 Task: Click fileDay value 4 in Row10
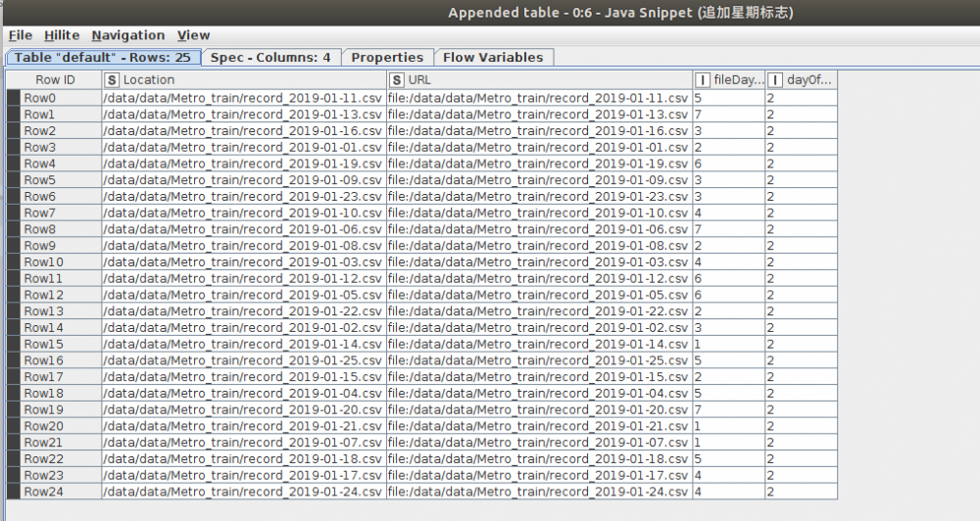[x=729, y=261]
